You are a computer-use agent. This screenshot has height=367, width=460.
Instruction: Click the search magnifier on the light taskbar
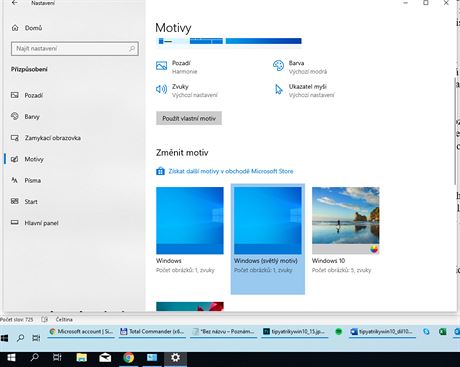[x=20, y=338]
